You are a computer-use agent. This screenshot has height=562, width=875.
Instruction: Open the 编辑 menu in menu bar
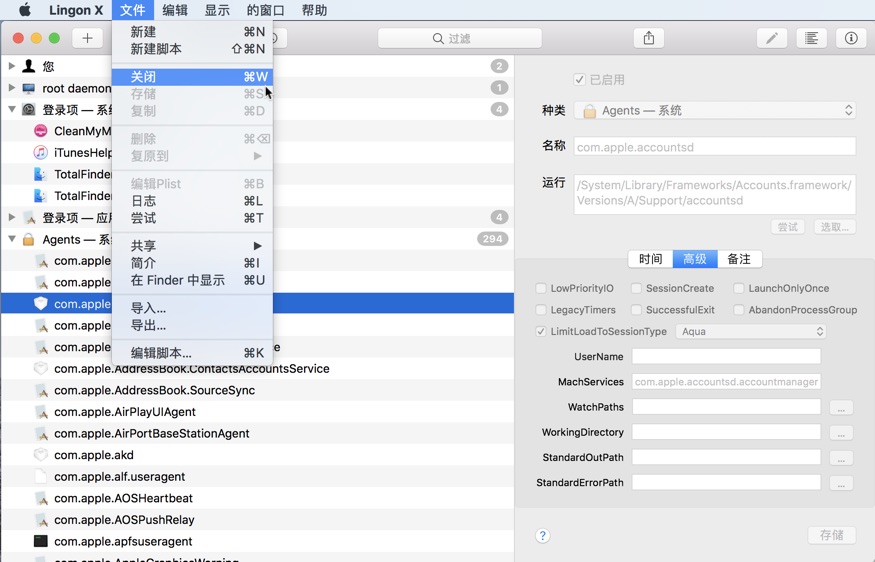tap(175, 10)
